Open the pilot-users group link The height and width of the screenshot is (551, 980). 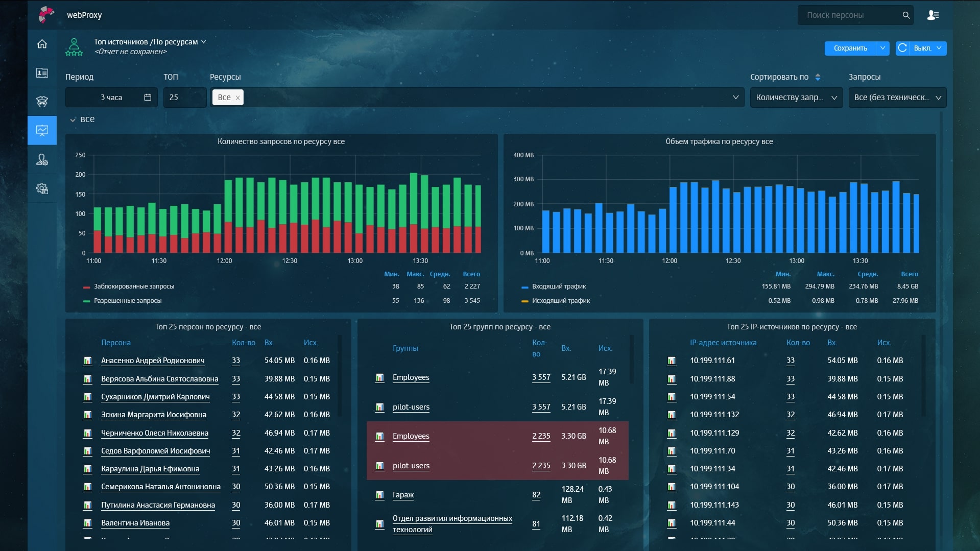pos(411,407)
